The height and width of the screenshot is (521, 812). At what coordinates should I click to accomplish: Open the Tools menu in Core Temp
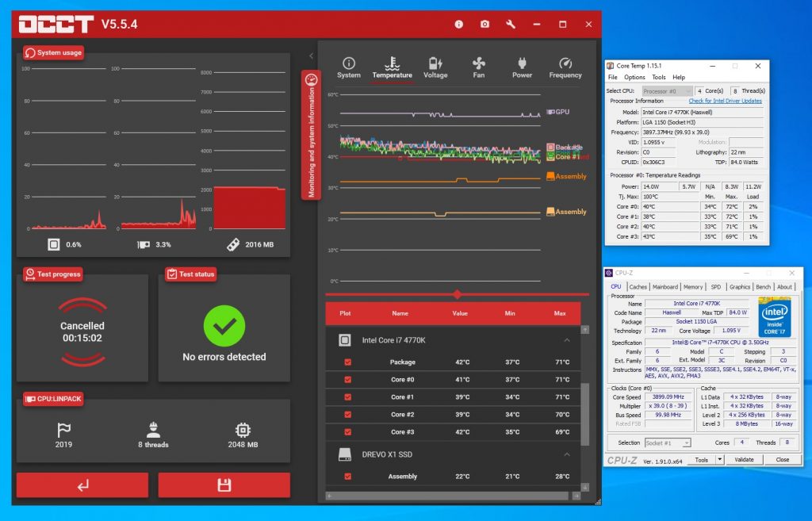coord(659,77)
